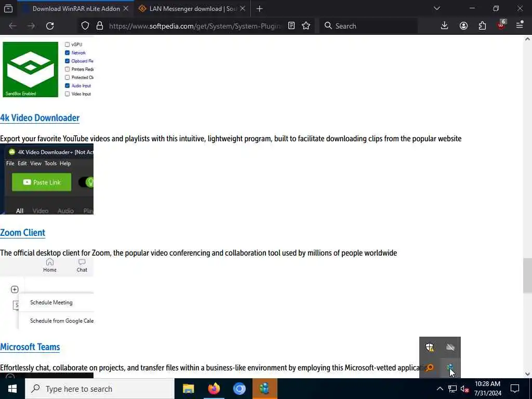Screen dimensions: 532x399
Task: Open the Action Center notifications icon
Action: [x=515, y=389]
